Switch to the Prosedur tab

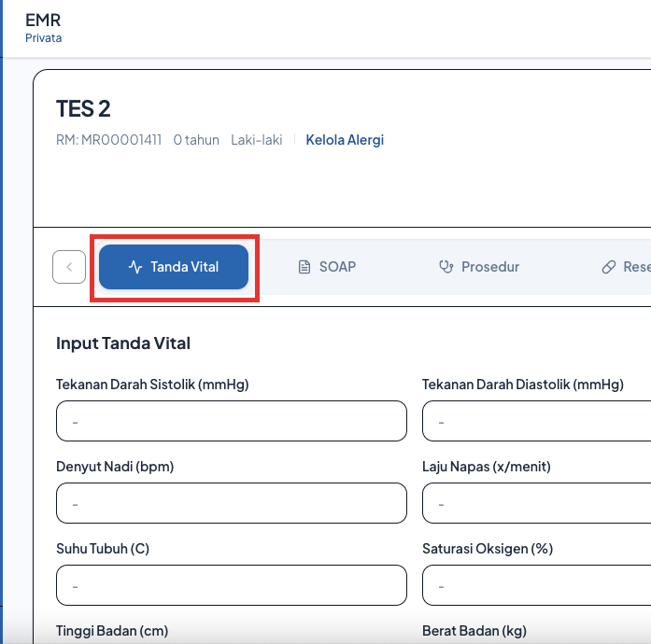point(479,267)
